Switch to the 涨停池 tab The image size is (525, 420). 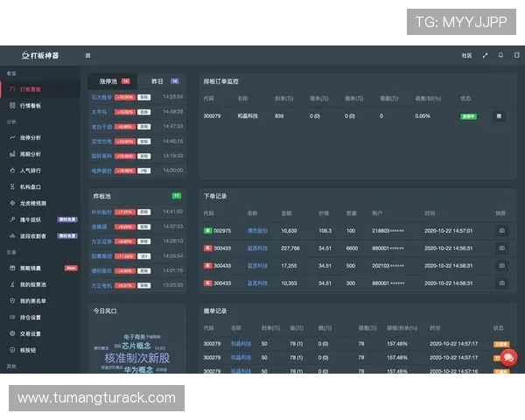pyautogui.click(x=114, y=80)
